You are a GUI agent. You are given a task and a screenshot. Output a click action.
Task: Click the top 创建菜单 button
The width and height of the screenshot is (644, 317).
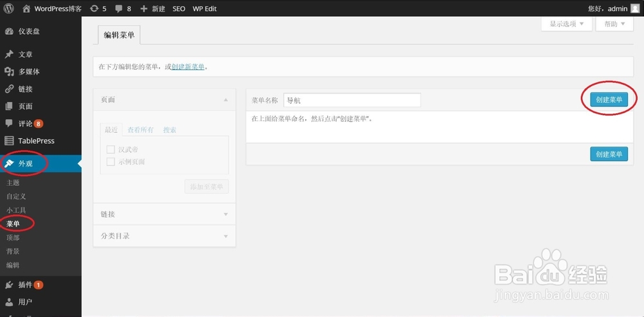609,99
